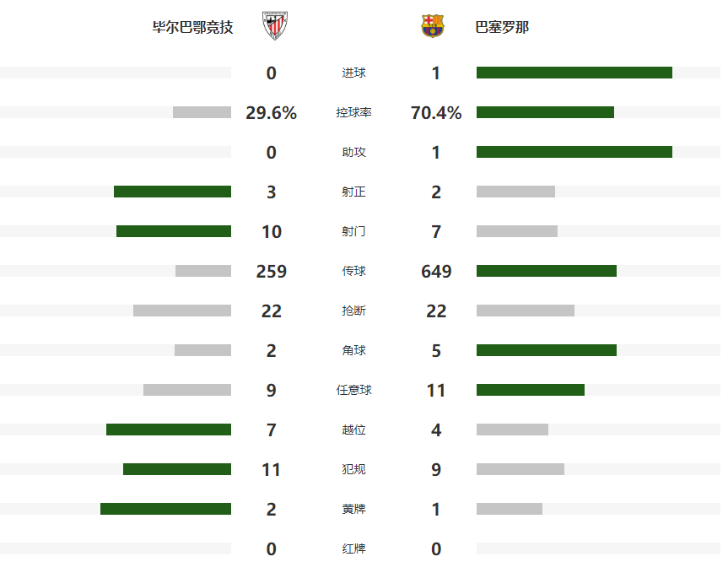Click the 红牌 stat label
Image resolution: width=728 pixels, height=562 pixels.
pyautogui.click(x=354, y=549)
